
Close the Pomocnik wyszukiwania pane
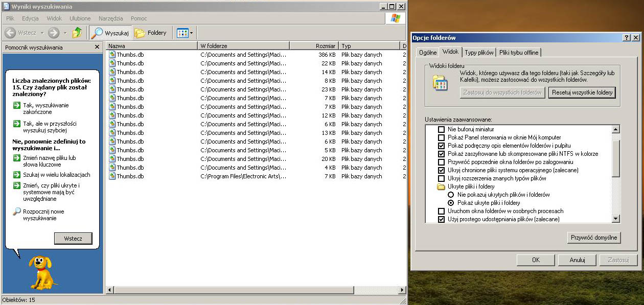97,47
